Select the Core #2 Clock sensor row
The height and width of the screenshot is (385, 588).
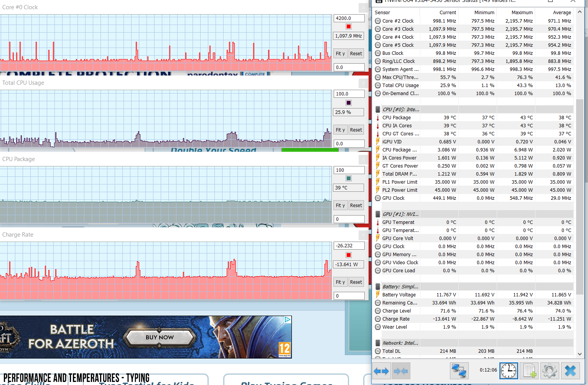click(x=473, y=21)
